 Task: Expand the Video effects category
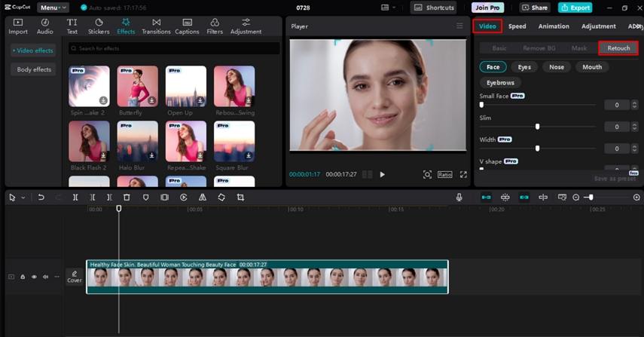[x=33, y=51]
